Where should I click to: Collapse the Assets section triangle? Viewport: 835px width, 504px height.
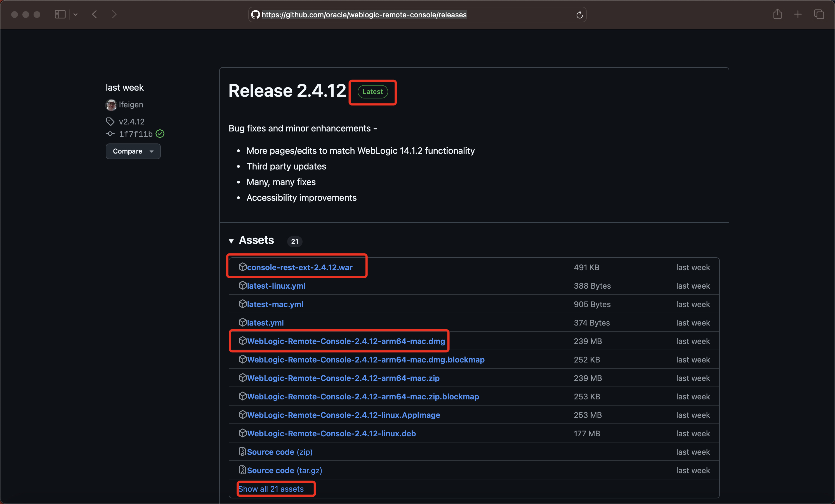231,241
